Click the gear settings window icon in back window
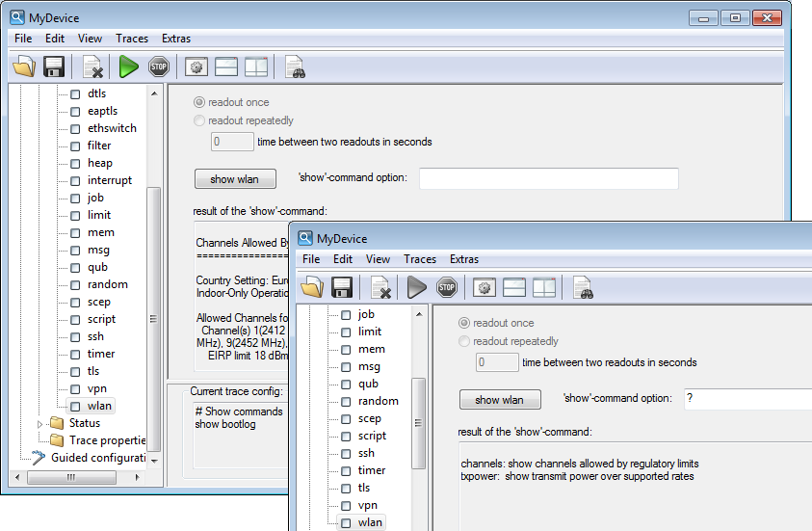Screen dimensions: 812x531 point(196,66)
